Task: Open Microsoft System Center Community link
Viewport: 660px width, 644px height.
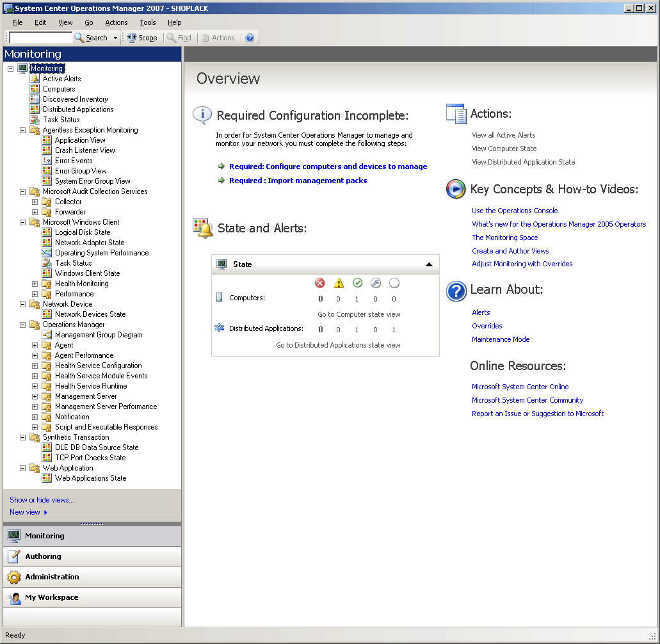Action: (x=527, y=400)
